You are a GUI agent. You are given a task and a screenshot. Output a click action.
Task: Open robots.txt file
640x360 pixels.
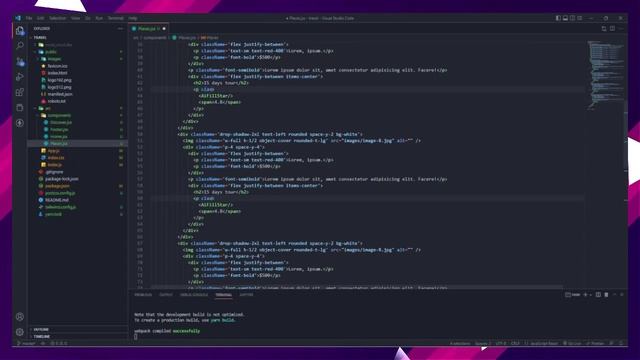56,101
